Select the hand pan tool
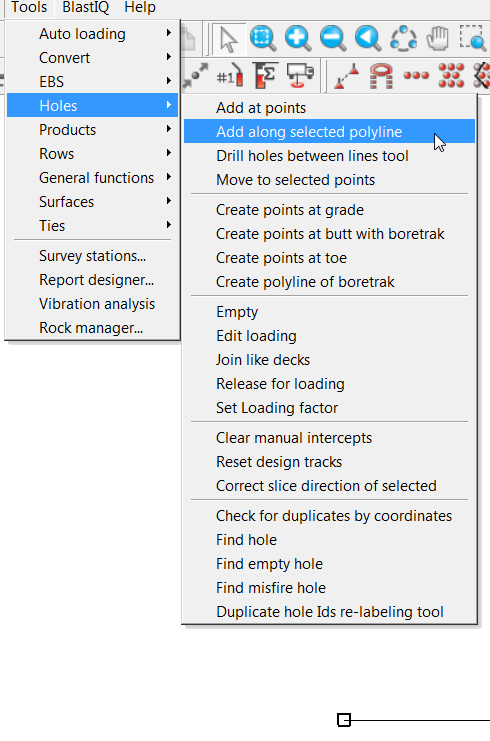 click(438, 38)
